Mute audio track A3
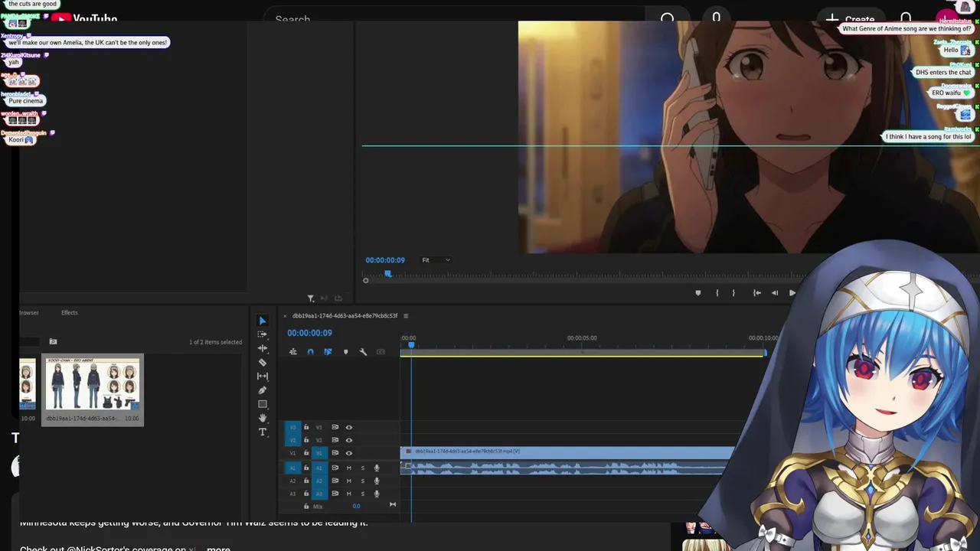 [x=348, y=494]
